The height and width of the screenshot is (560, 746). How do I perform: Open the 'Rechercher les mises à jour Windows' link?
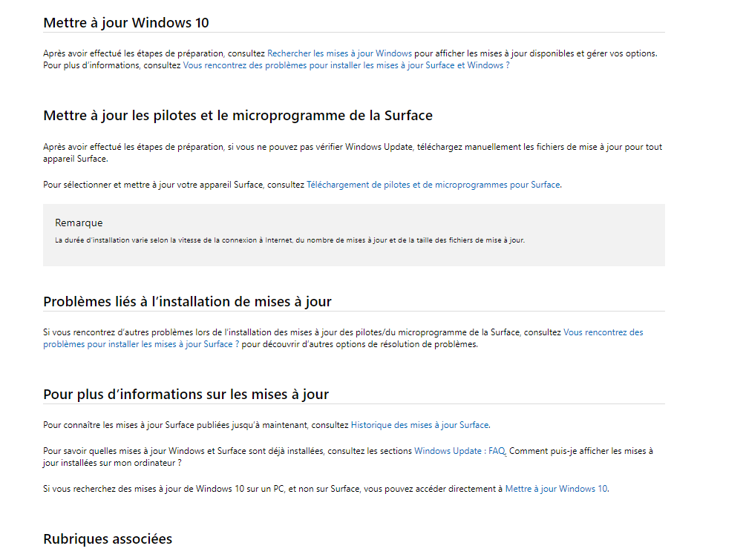(x=339, y=53)
